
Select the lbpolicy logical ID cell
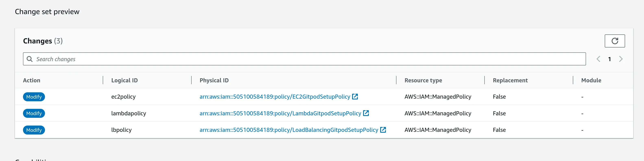(x=121, y=130)
